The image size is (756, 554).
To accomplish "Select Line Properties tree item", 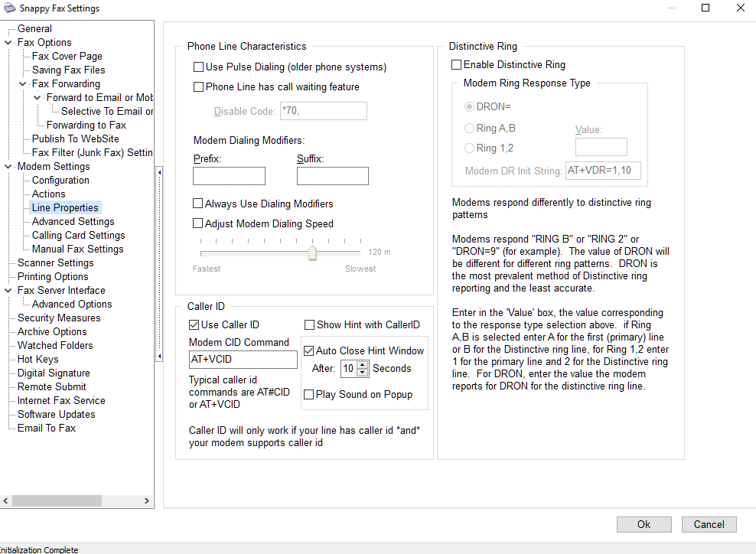I will [x=65, y=208].
